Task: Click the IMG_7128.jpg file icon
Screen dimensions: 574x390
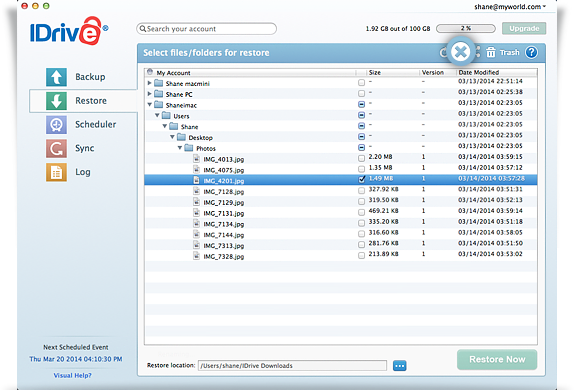Action: point(197,191)
